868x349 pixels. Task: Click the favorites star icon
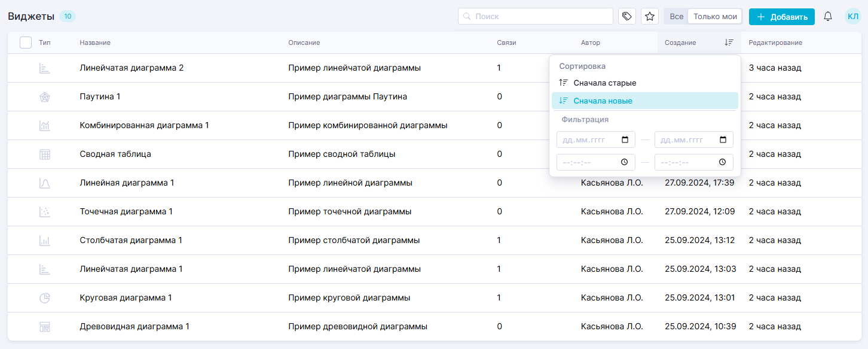coord(650,16)
